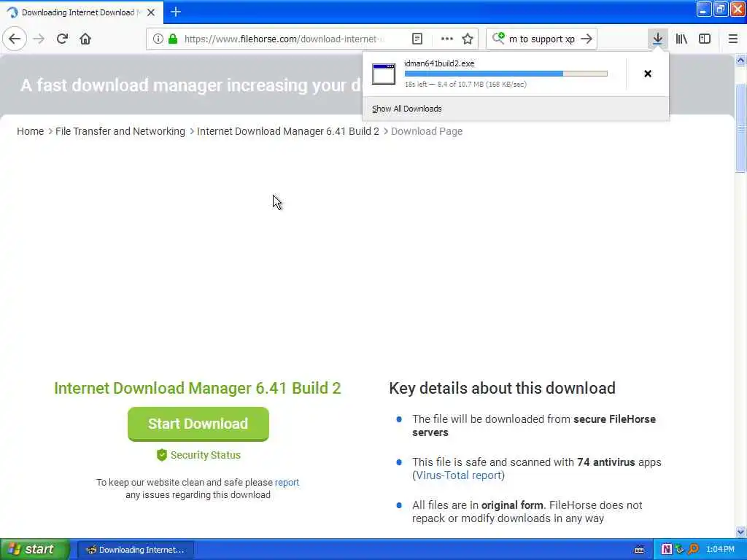Open a new tab with plus button

(176, 12)
